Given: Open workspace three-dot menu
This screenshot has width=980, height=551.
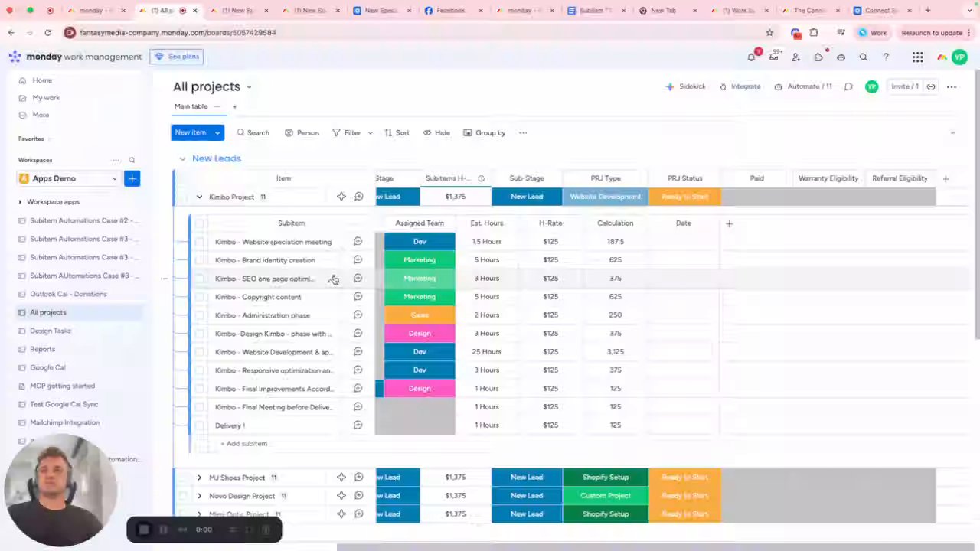Looking at the screenshot, I should coord(116,160).
